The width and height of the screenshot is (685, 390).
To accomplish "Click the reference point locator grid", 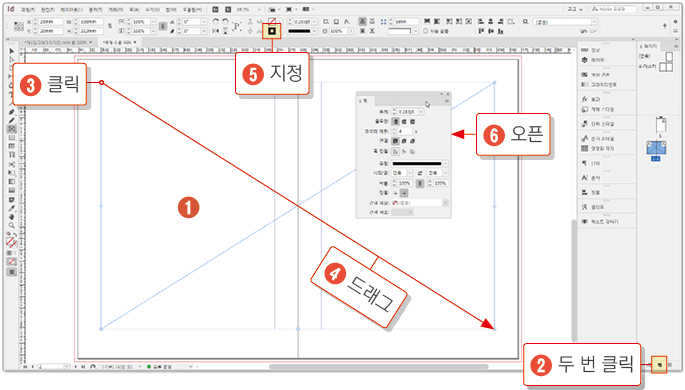I will click(18, 26).
